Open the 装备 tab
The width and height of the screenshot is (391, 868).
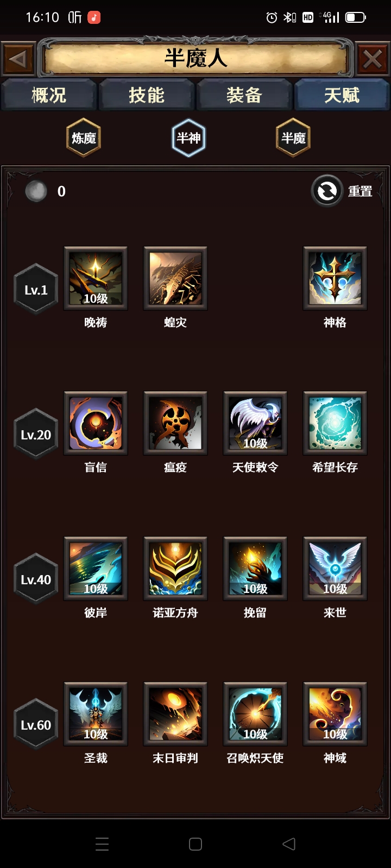click(244, 95)
